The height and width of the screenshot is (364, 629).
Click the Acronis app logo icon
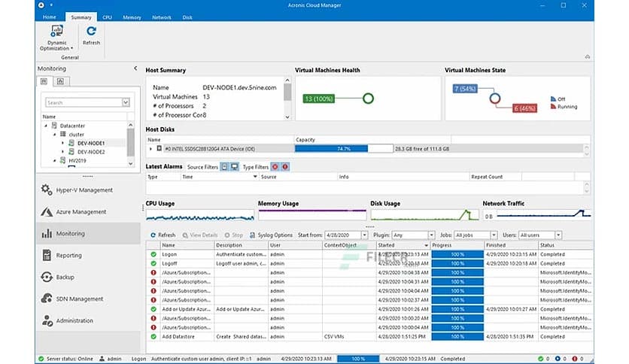pos(41,5)
